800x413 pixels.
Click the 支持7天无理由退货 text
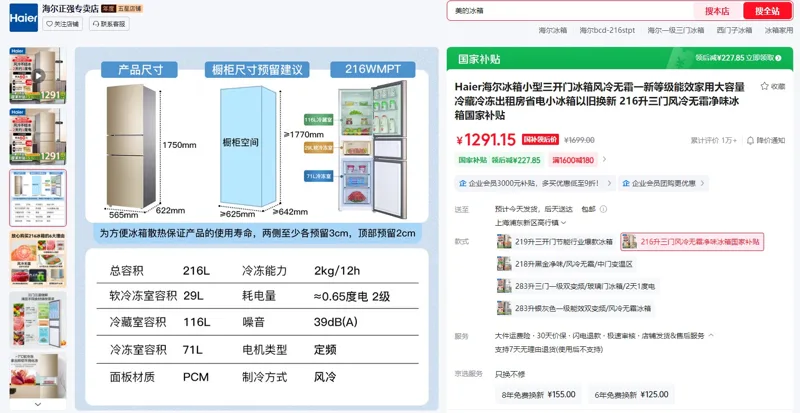[549, 350]
